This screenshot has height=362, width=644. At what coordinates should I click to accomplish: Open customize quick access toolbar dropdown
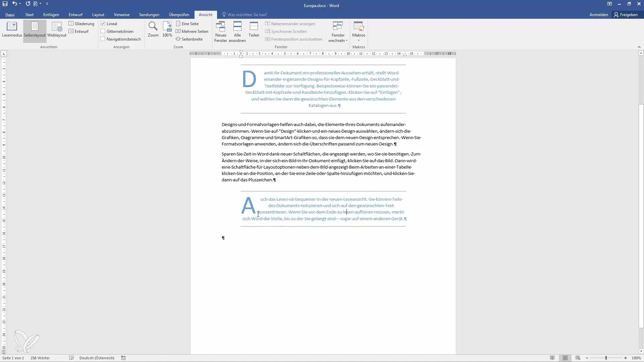click(x=47, y=4)
